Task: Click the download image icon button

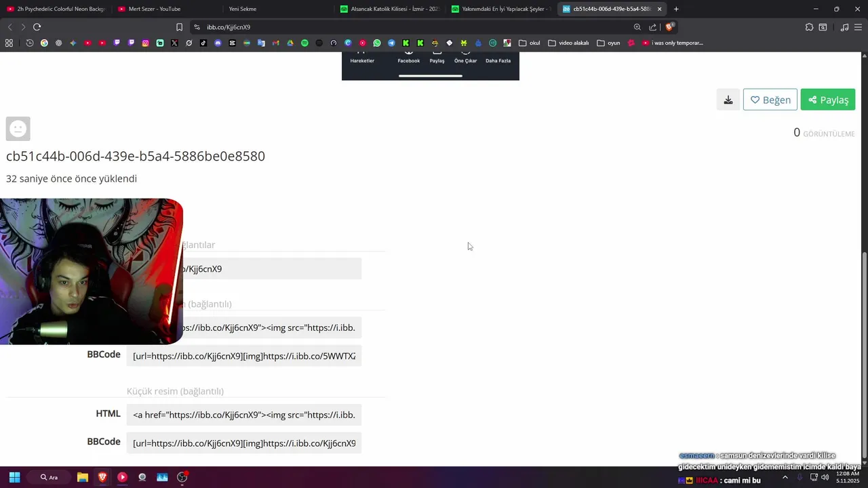Action: pos(728,100)
